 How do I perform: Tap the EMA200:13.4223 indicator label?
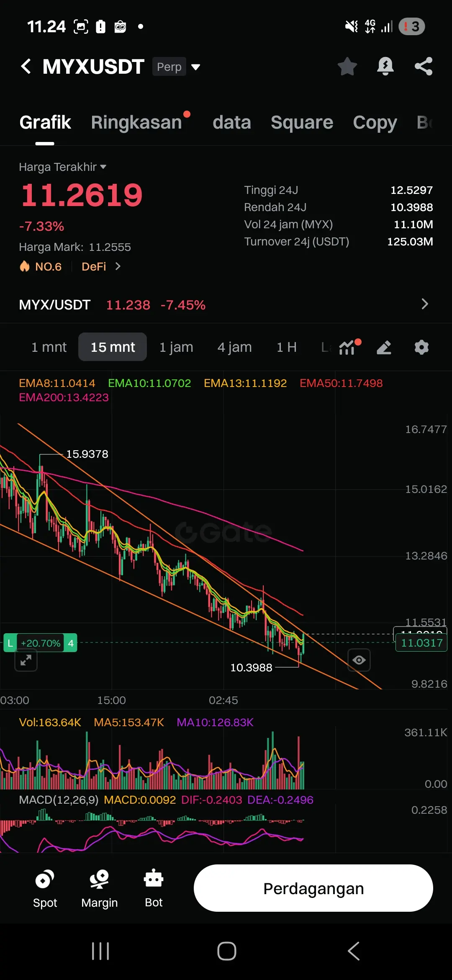[64, 397]
